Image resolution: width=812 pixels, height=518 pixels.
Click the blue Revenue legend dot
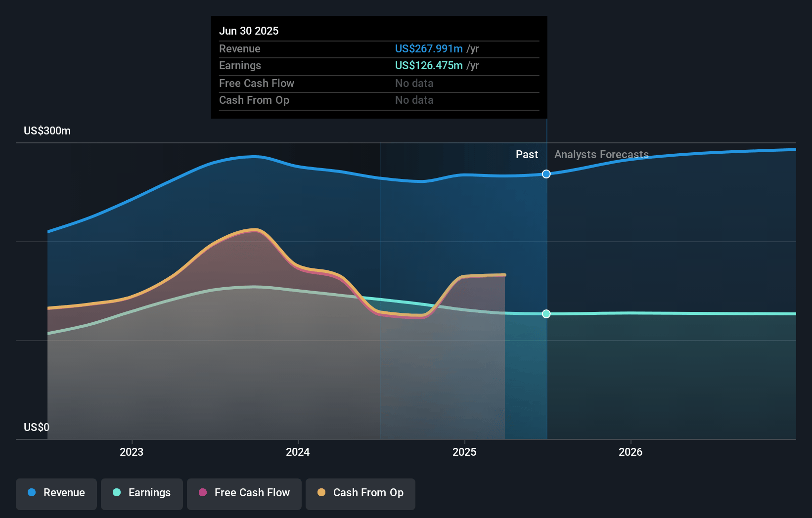32,492
